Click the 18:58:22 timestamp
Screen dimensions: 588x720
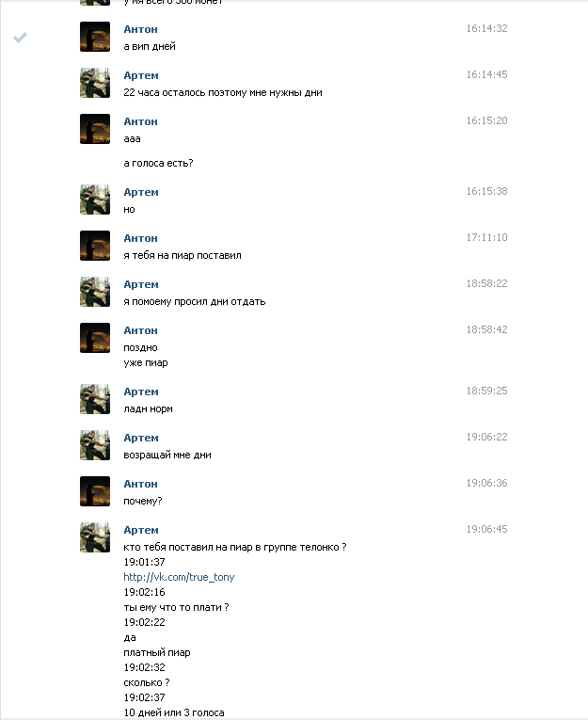(x=487, y=283)
